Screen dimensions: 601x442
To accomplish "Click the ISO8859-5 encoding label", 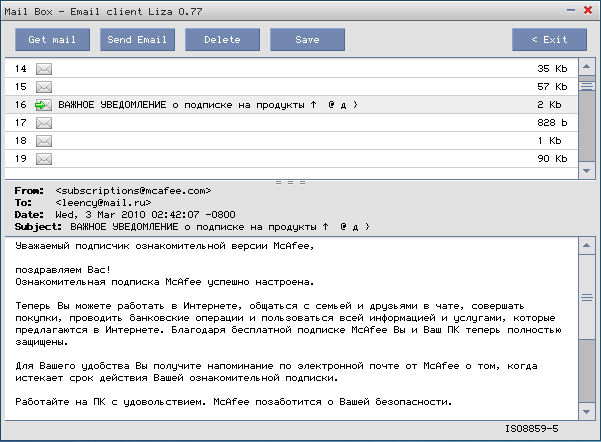I will tap(531, 429).
